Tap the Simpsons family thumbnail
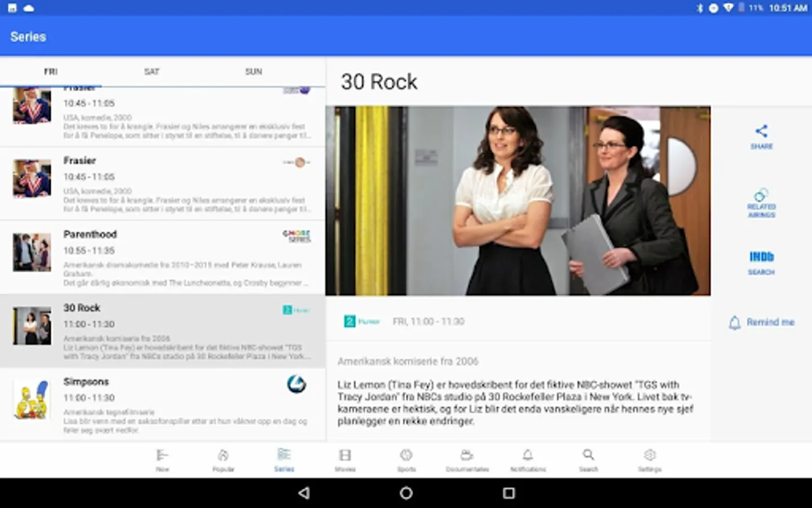Screen dimensions: 812x508 click(x=32, y=400)
